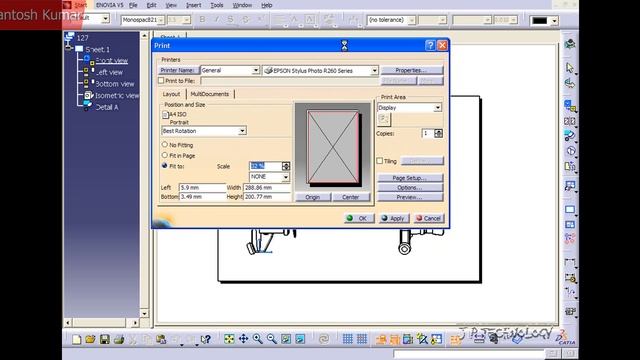Open a file via folder icon
Image resolution: width=640 pixels, height=360 pixels.
pos(90,339)
